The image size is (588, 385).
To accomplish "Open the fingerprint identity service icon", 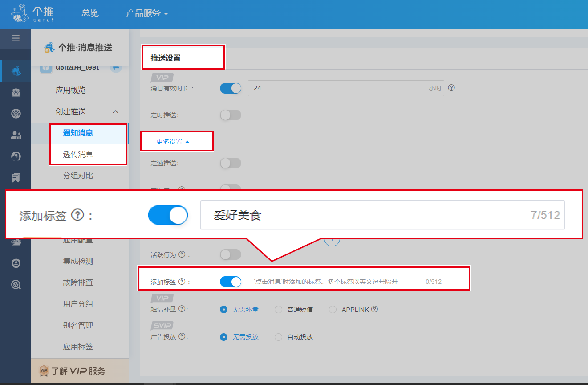I will click(16, 114).
